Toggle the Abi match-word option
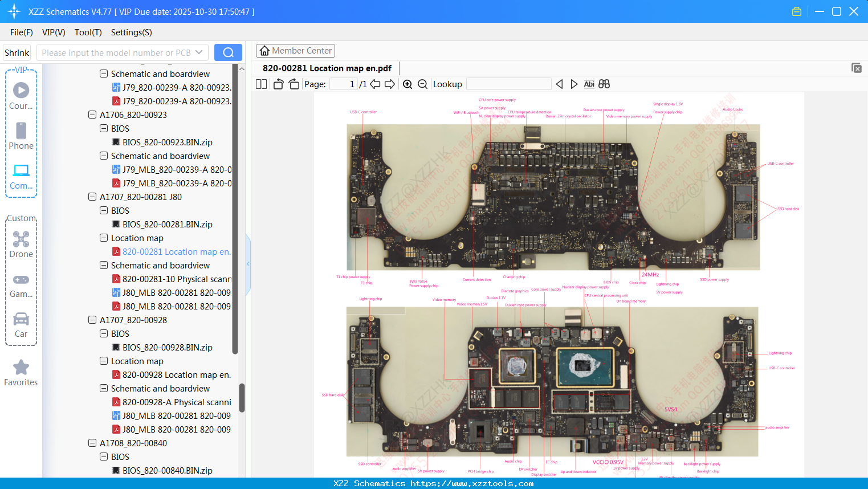The image size is (868, 489). click(x=589, y=84)
